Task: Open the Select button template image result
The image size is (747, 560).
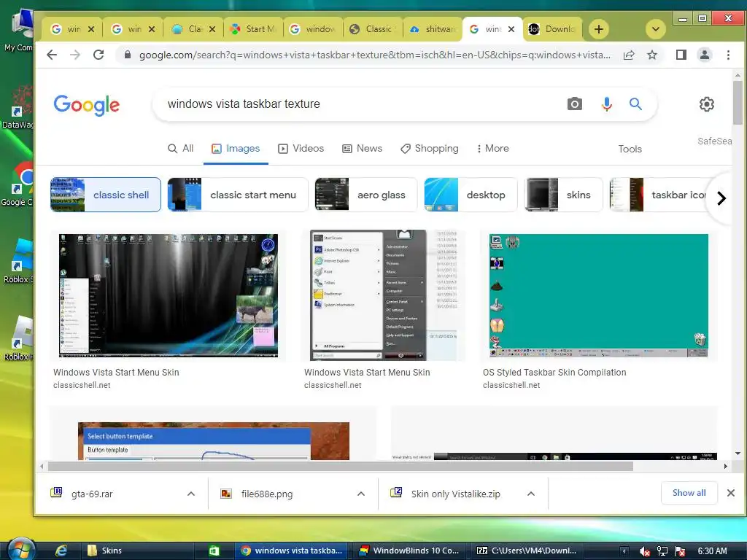Action: pos(214,441)
